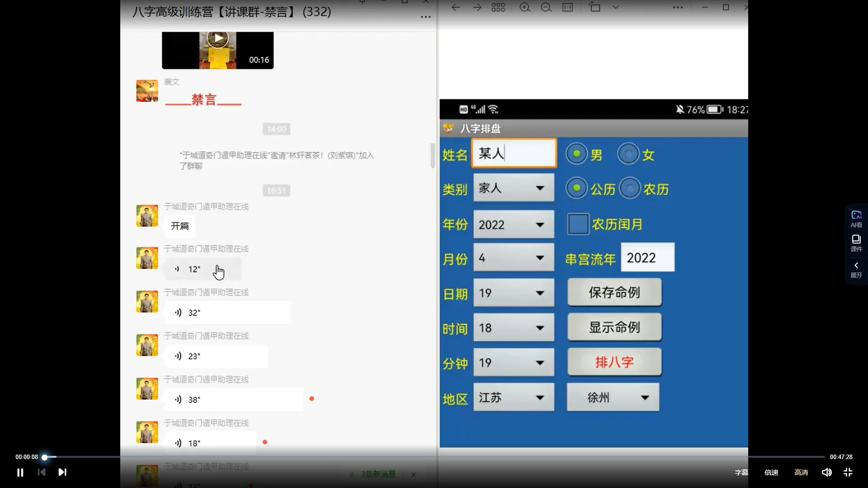Exit fullscreen mode in the player

point(848,472)
